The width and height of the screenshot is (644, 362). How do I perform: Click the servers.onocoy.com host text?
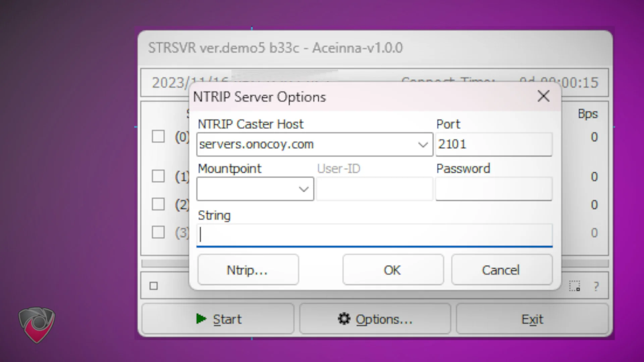[x=256, y=144]
